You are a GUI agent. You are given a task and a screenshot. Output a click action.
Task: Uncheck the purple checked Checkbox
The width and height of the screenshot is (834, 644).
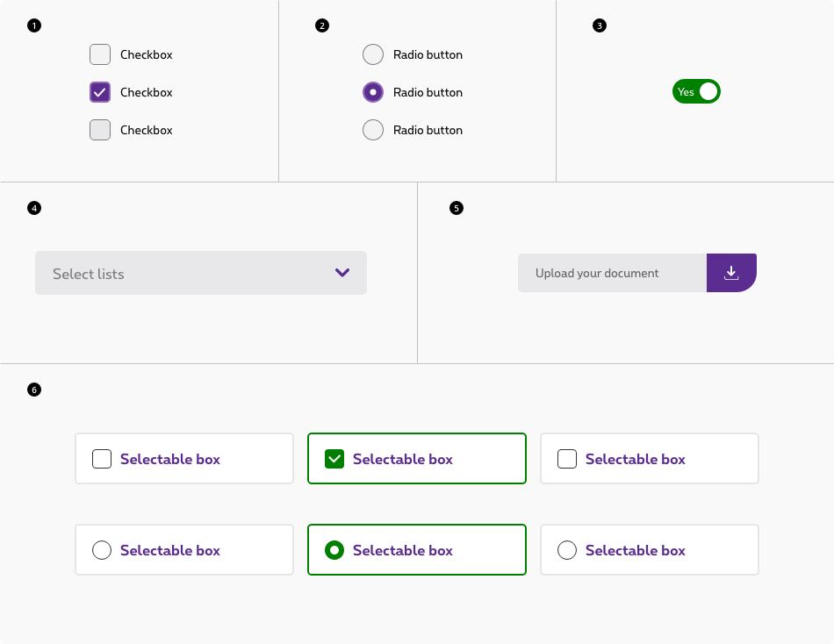tap(100, 92)
